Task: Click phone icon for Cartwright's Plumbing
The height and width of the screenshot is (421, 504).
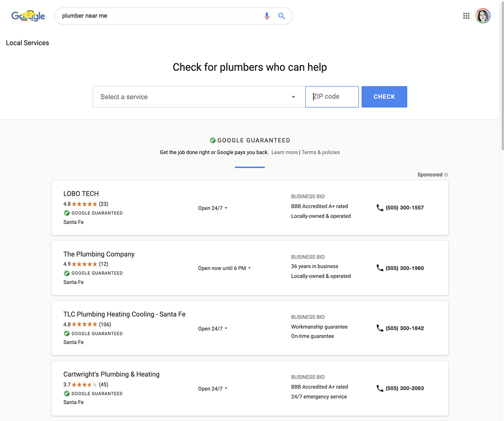Action: pos(380,388)
